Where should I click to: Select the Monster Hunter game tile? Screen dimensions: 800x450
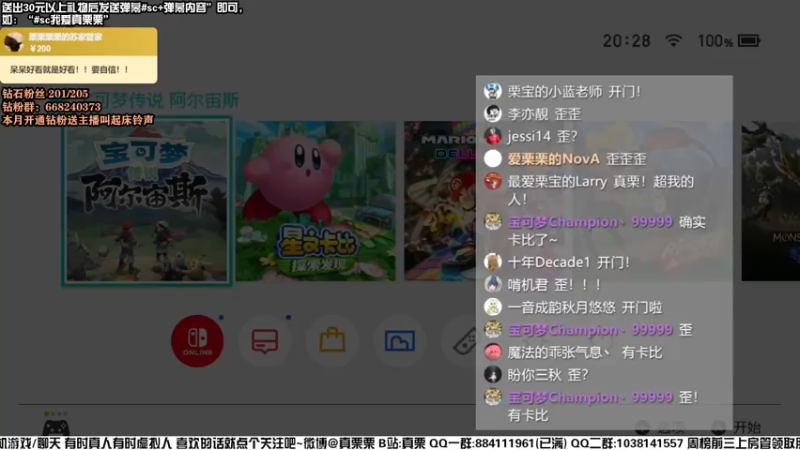coord(770,201)
